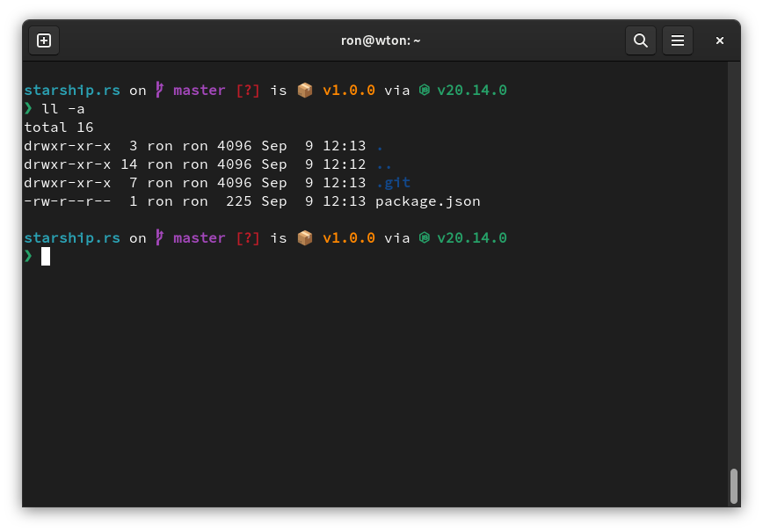The height and width of the screenshot is (532, 763).
Task: Open the search magnifier icon
Action: [x=640, y=40]
